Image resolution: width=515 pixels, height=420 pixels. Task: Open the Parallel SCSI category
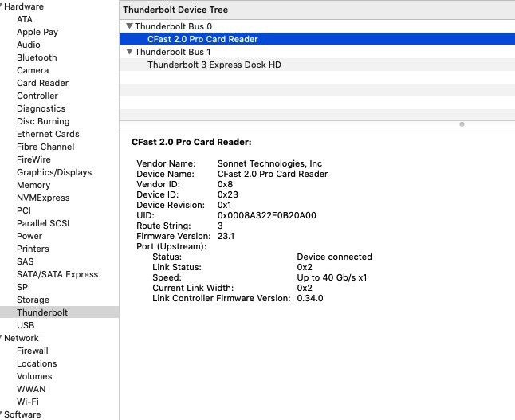pyautogui.click(x=43, y=223)
